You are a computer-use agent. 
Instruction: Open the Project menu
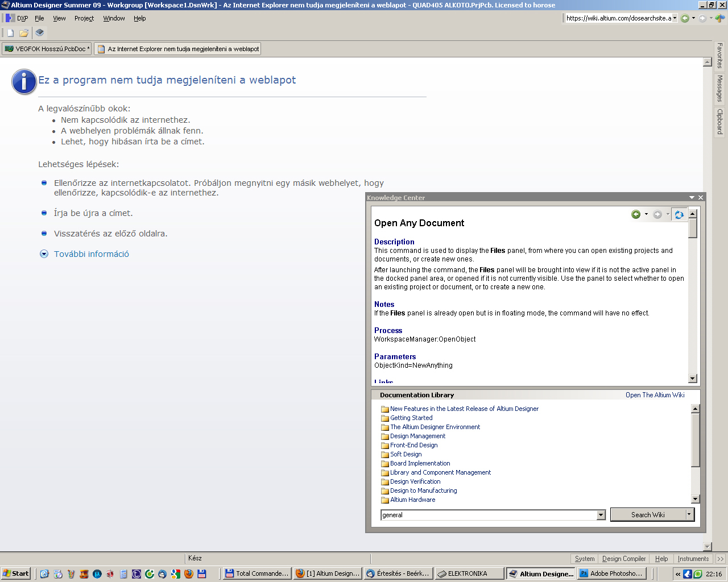84,18
